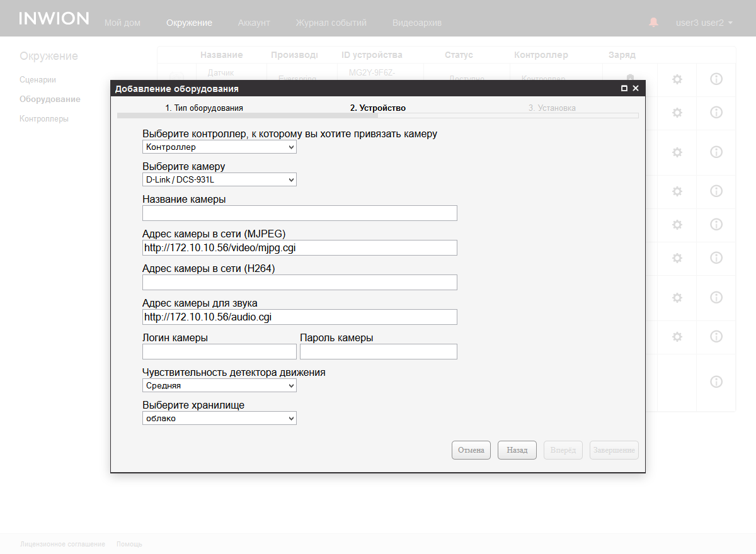Open the Помощь link in the footer
The width and height of the screenshot is (756, 554).
pos(129,544)
